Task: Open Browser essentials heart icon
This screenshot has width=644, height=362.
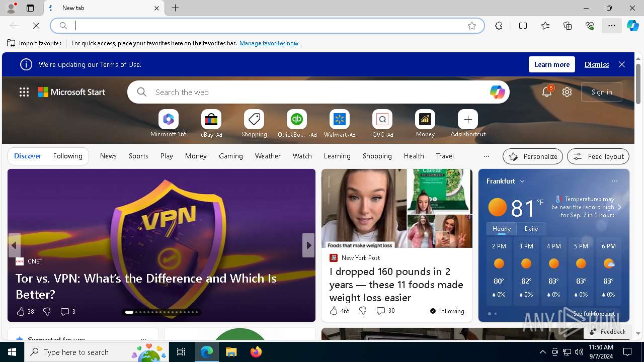Action: click(x=590, y=26)
